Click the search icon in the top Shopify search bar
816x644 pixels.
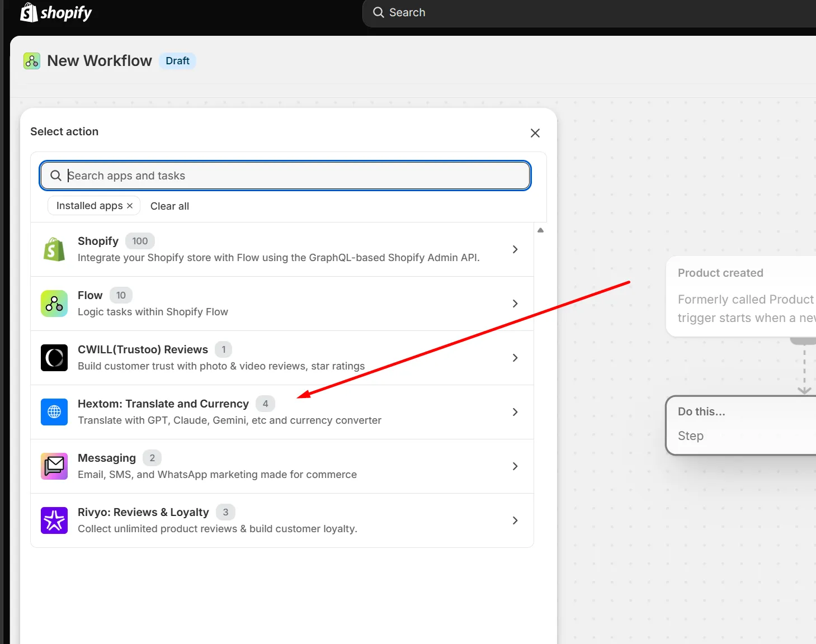pyautogui.click(x=379, y=12)
